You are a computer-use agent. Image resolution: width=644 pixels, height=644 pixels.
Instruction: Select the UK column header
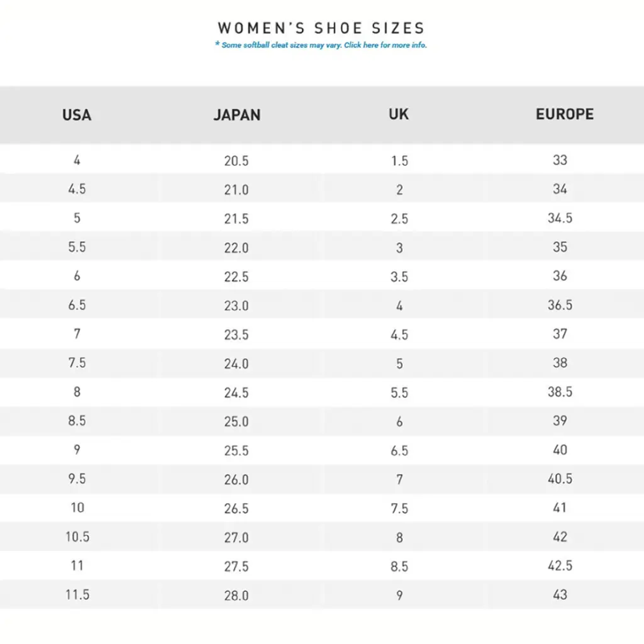[x=399, y=114]
